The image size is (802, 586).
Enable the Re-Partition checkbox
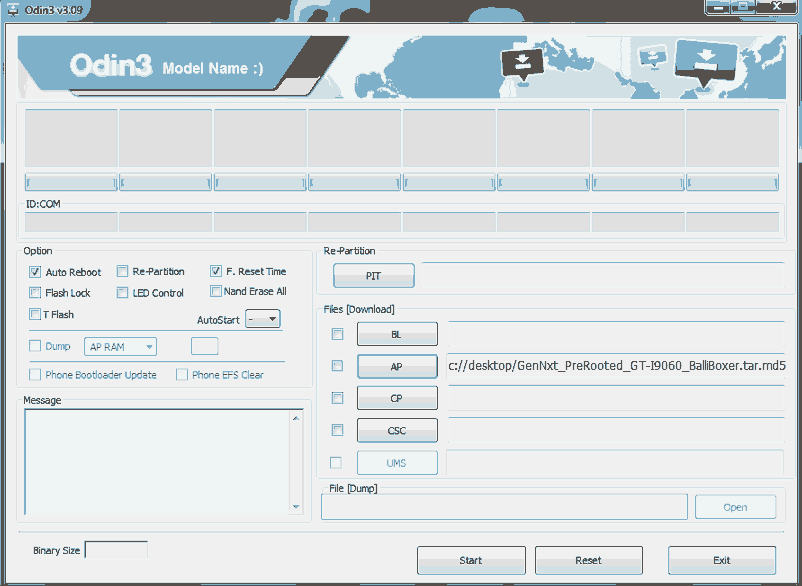[122, 271]
